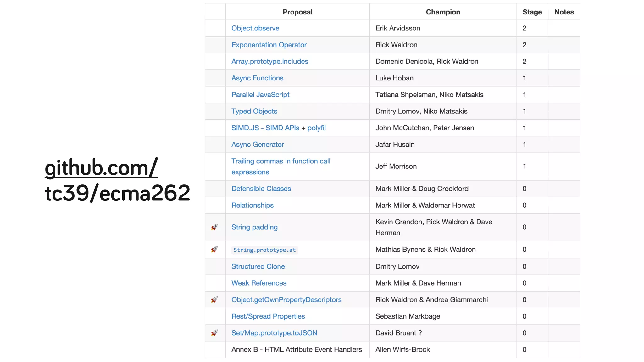The image size is (644, 362).
Task: Click stage value 0 for Annex B row
Action: pyautogui.click(x=525, y=350)
